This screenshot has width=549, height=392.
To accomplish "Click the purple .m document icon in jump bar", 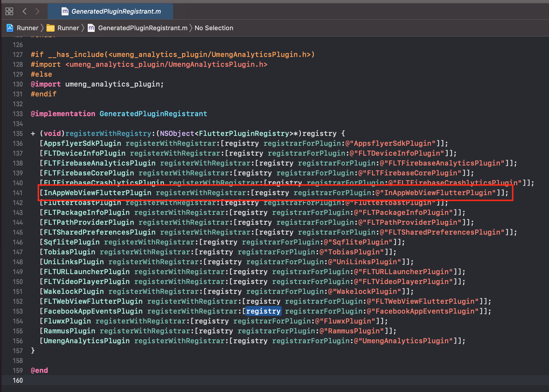I will click(x=90, y=28).
